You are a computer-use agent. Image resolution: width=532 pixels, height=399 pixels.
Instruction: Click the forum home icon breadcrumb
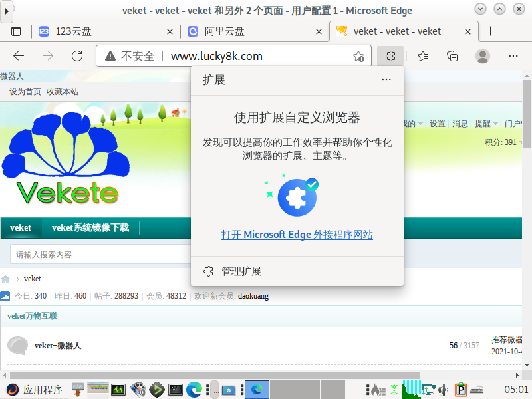pos(5,279)
